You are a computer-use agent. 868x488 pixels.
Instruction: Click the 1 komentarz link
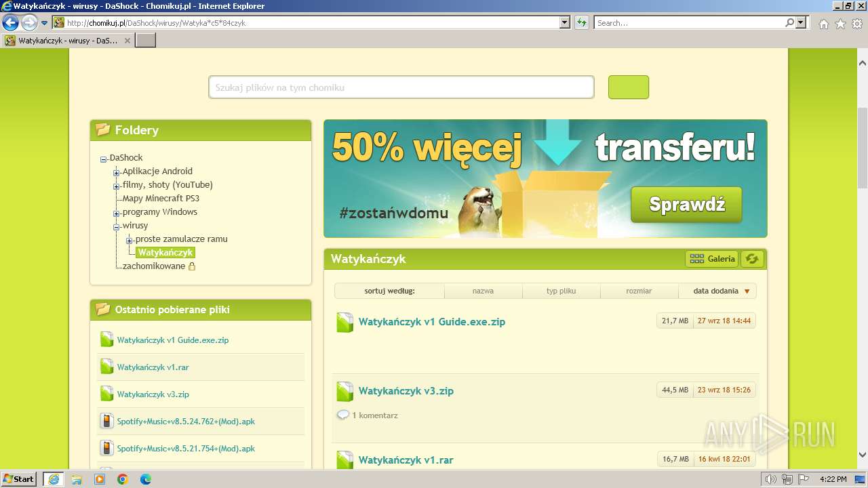(x=374, y=415)
